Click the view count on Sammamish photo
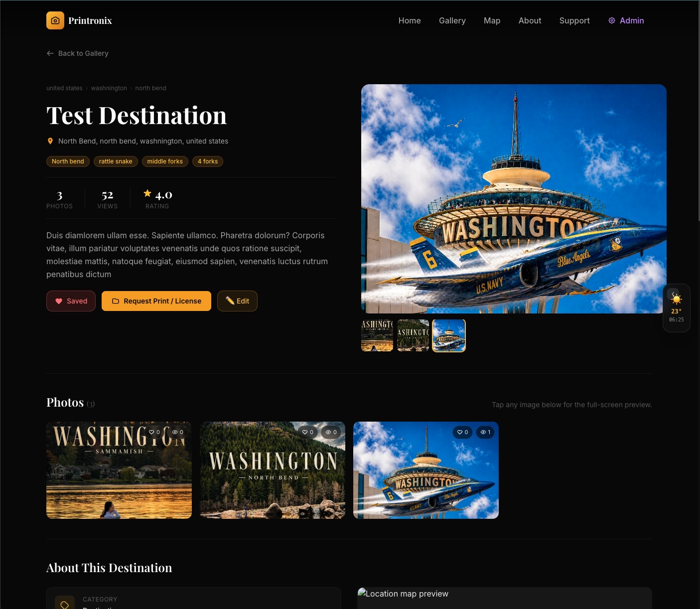Screen dimensions: 700x609 click(x=178, y=432)
